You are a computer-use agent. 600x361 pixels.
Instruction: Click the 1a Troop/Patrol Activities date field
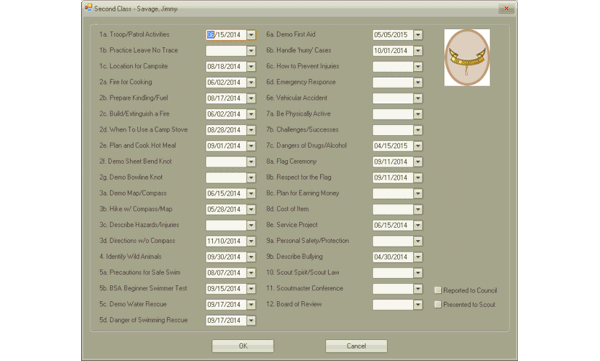[226, 35]
